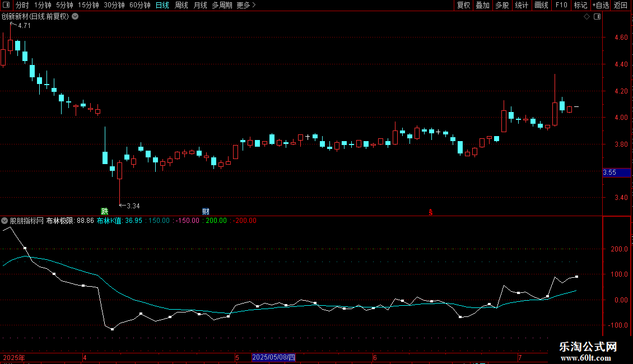The image size is (633, 364).
Task: Click the 标记 mark button
Action: tap(580, 5)
